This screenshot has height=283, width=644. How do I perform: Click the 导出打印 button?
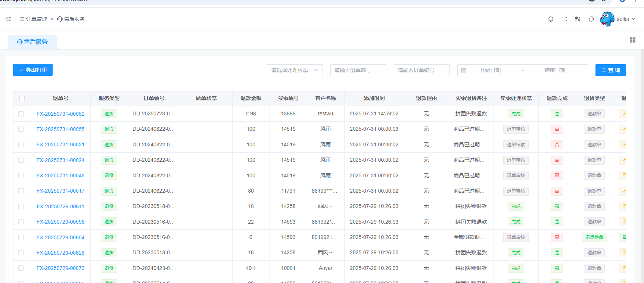coord(33,70)
